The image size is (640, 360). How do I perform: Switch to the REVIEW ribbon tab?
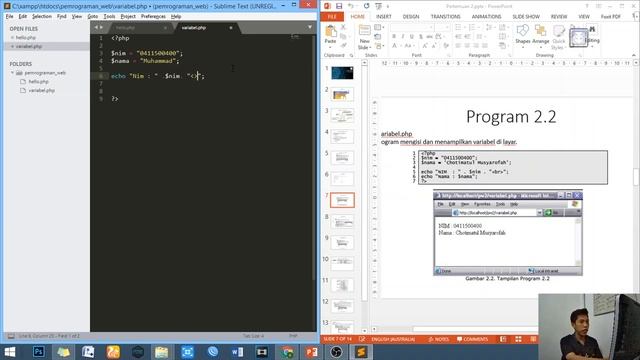point(559,16)
